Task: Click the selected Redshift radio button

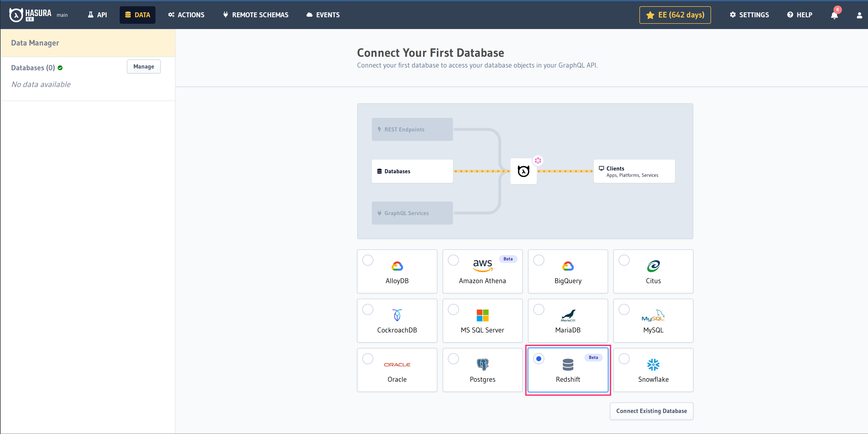Action: tap(539, 358)
